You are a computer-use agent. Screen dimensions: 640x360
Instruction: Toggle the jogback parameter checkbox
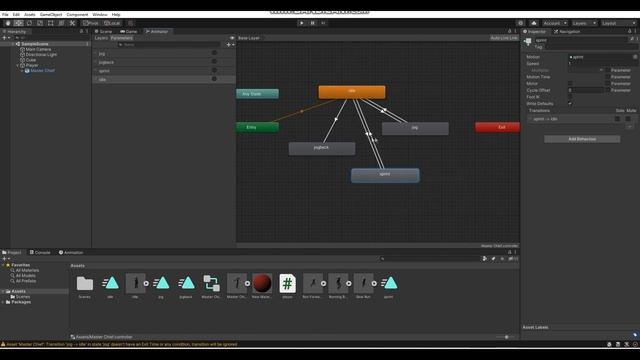pyautogui.click(x=214, y=62)
